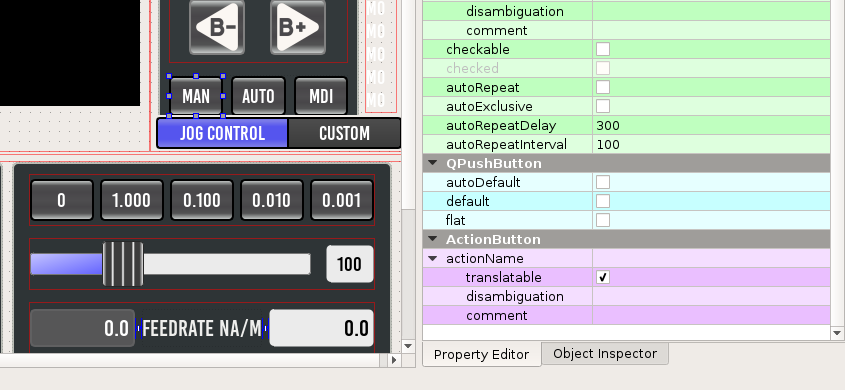845x390 pixels.
Task: Click the jog speed slider handle
Action: [123, 264]
